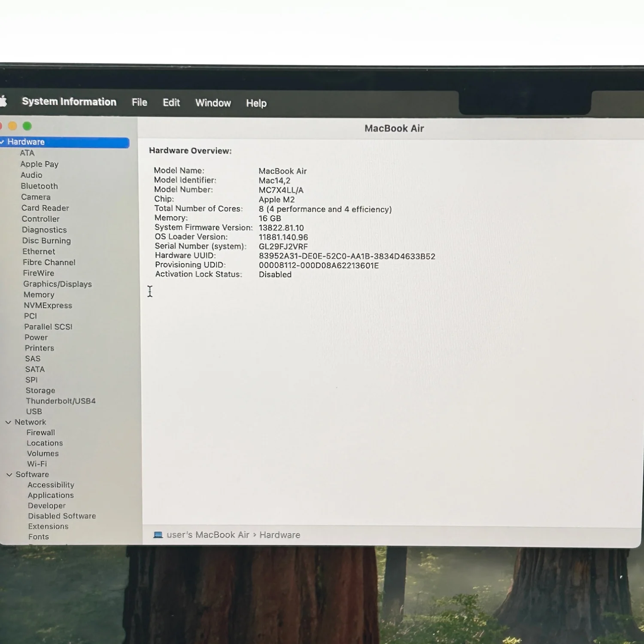Select Developer in the sidebar

pyautogui.click(x=47, y=506)
